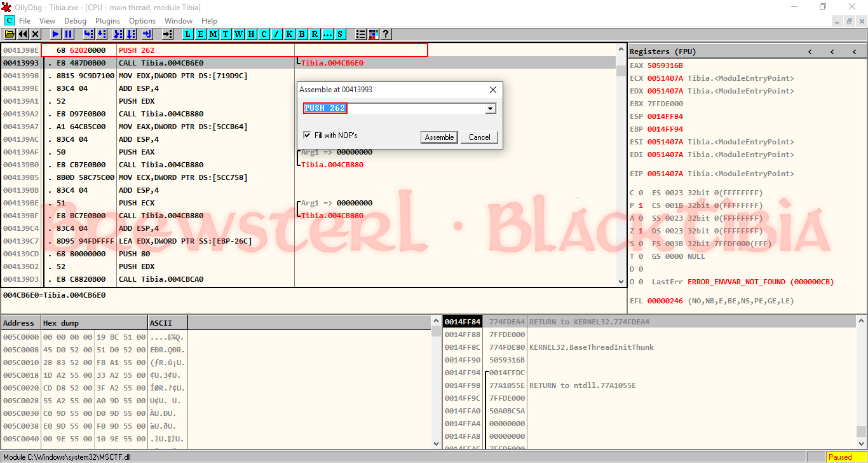Viewport: 868px width, 463px height.
Task: Open the assemble command dropdown arrow
Action: [490, 109]
